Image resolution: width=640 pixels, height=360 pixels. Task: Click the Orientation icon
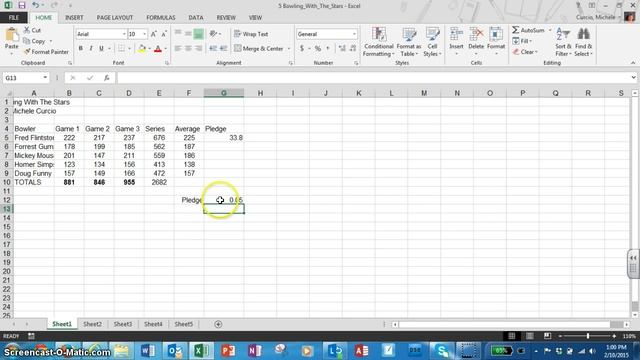coord(213,34)
